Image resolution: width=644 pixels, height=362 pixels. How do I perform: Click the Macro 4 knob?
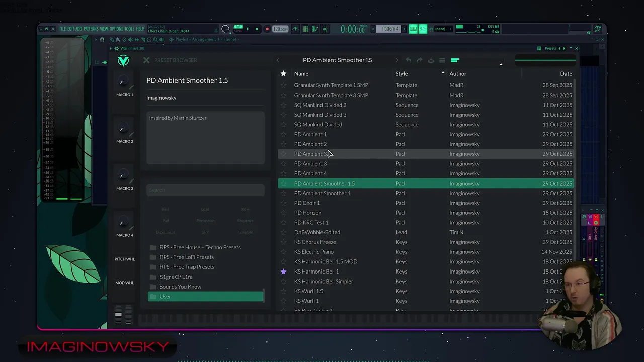tap(122, 222)
